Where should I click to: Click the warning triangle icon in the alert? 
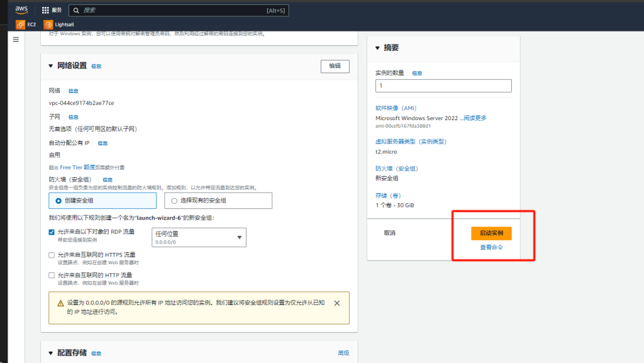(60, 303)
